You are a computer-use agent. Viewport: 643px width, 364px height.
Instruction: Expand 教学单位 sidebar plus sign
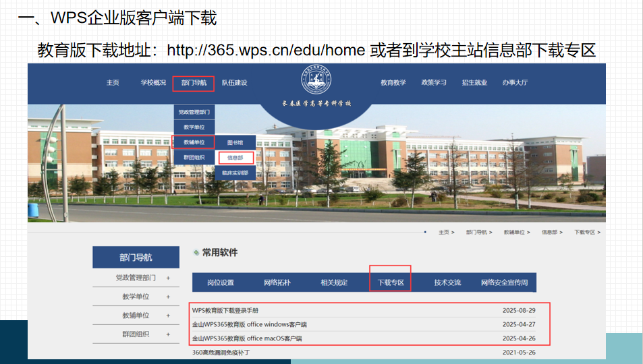click(168, 297)
